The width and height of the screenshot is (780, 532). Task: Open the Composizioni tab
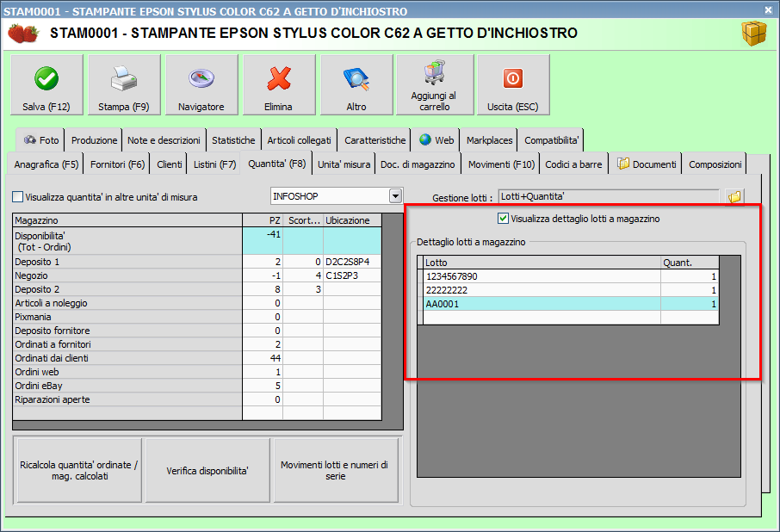[715, 164]
